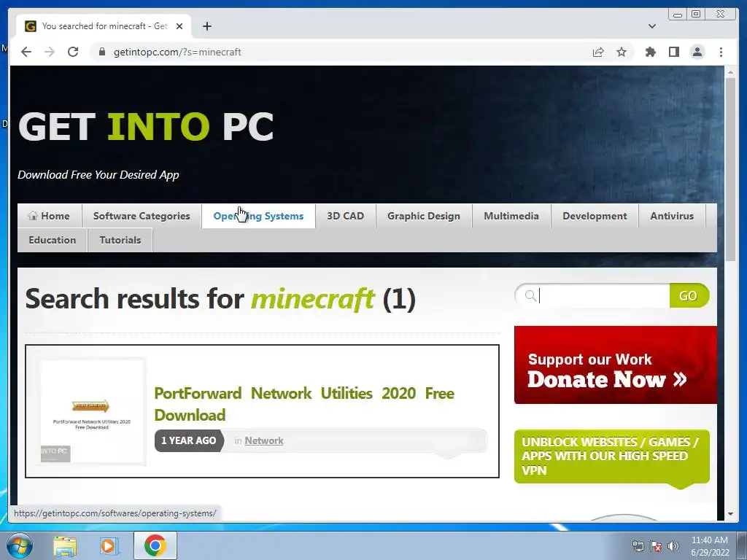Open Chrome's three-dot menu
Screen dimensions: 747x560
721,52
